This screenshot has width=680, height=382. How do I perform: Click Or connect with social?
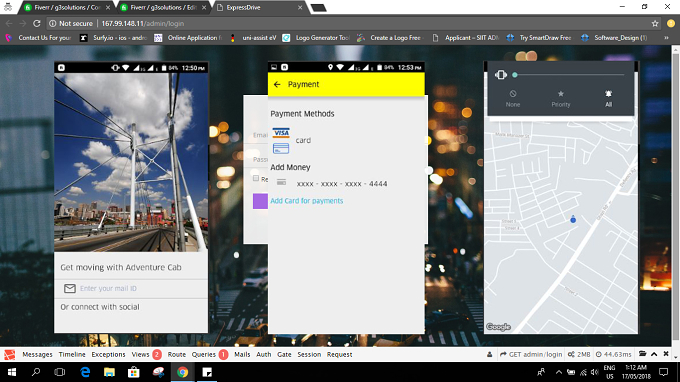[x=100, y=307]
